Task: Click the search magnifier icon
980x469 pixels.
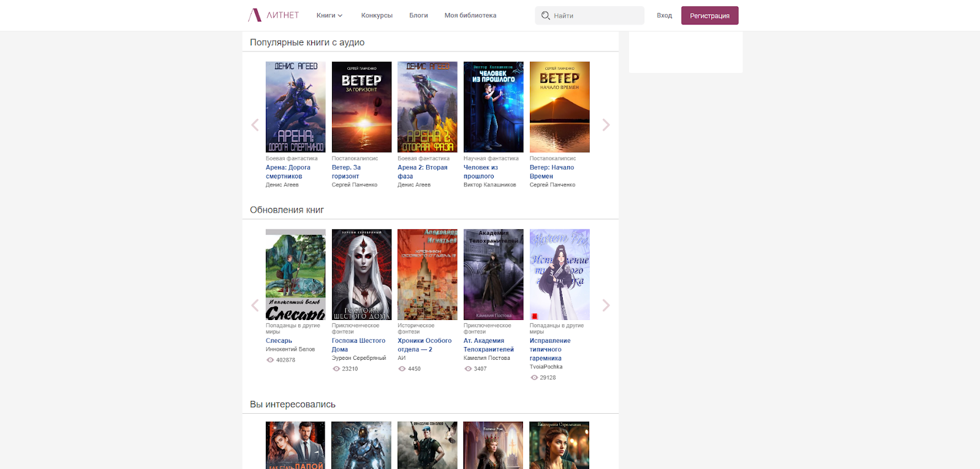Action: (545, 15)
